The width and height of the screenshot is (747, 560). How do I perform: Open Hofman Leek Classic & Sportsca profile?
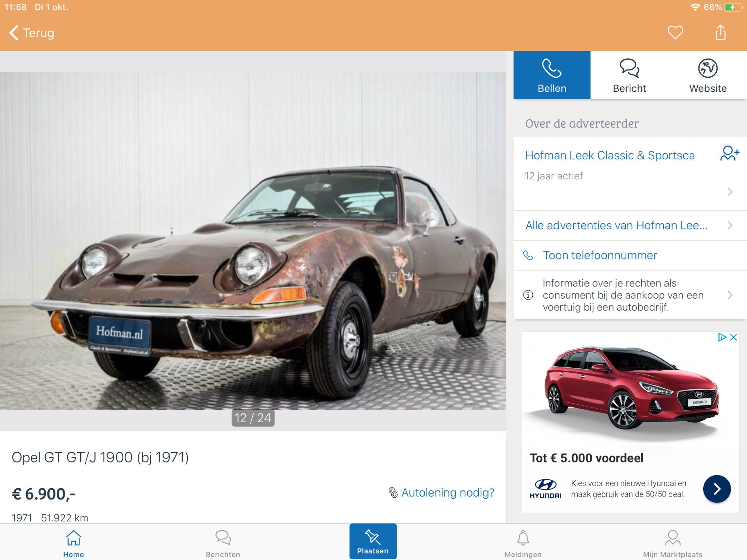(x=610, y=155)
